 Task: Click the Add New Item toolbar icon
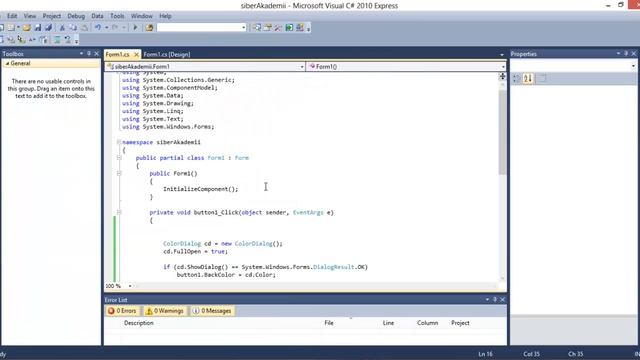pos(11,28)
